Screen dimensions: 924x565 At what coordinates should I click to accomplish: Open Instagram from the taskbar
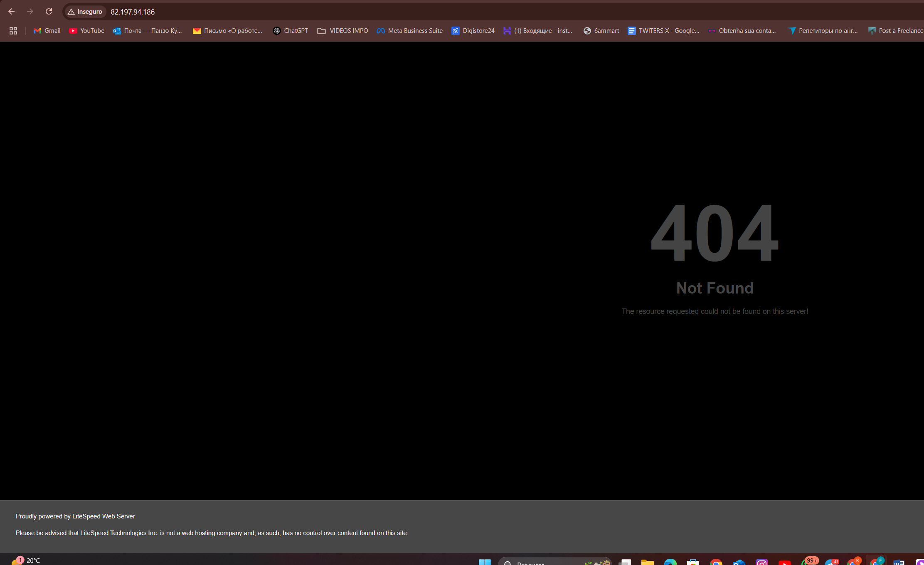point(761,562)
